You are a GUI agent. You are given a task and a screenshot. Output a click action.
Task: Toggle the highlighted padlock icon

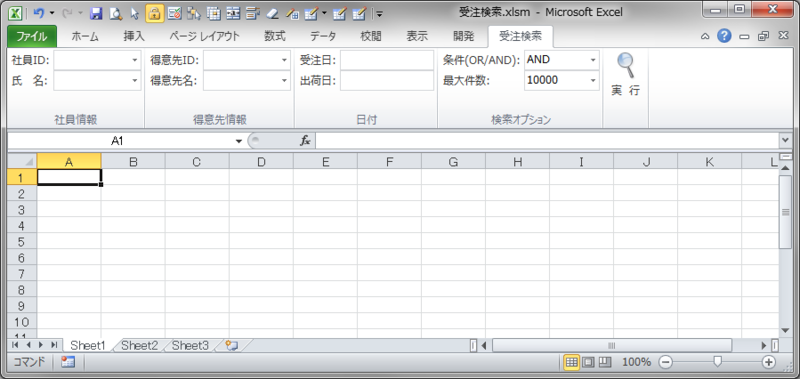[155, 13]
